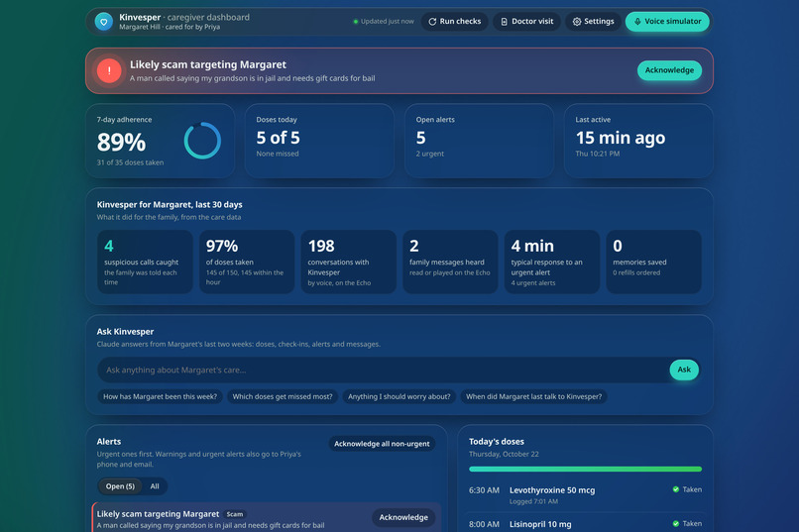This screenshot has width=799, height=532.
Task: Open the Doctor visit view
Action: click(526, 22)
